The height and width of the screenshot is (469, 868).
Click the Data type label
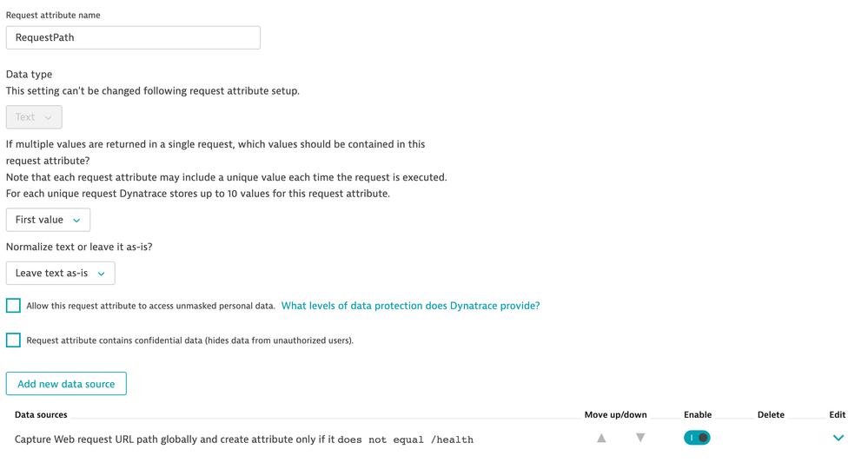[29, 75]
